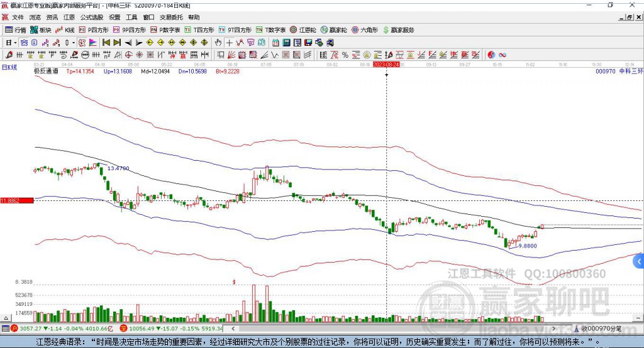Open the T数字表 tool
The image size is (644, 348).
(x=270, y=30)
